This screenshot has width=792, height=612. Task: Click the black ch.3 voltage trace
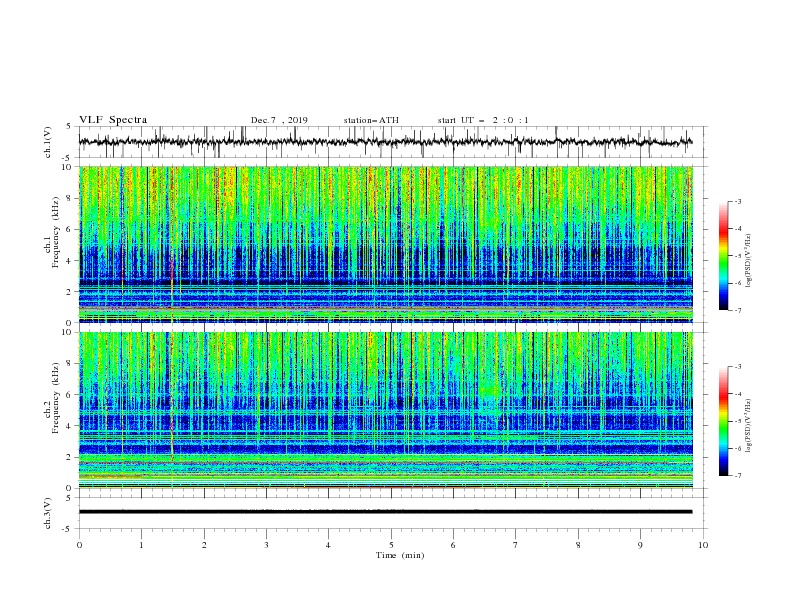tap(385, 512)
